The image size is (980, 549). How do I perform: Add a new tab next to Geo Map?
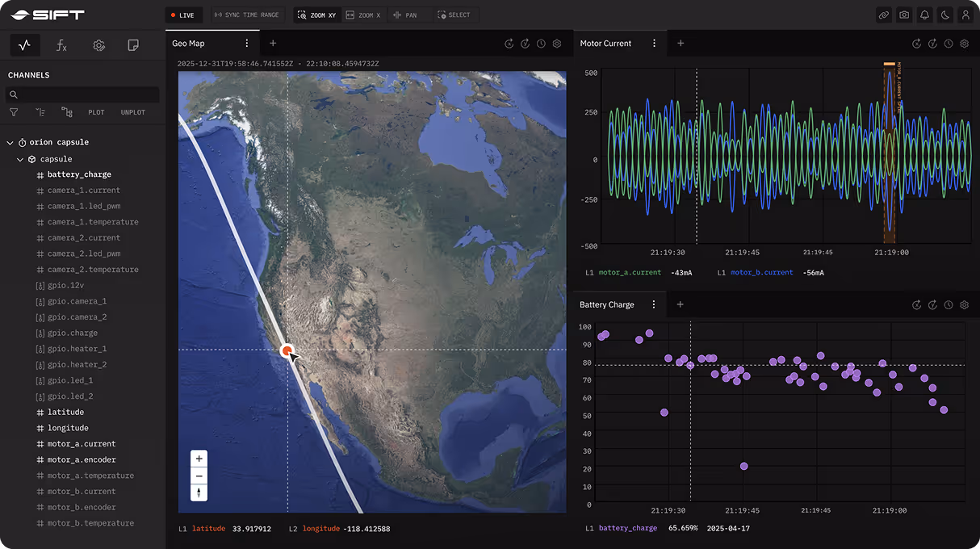pyautogui.click(x=273, y=44)
